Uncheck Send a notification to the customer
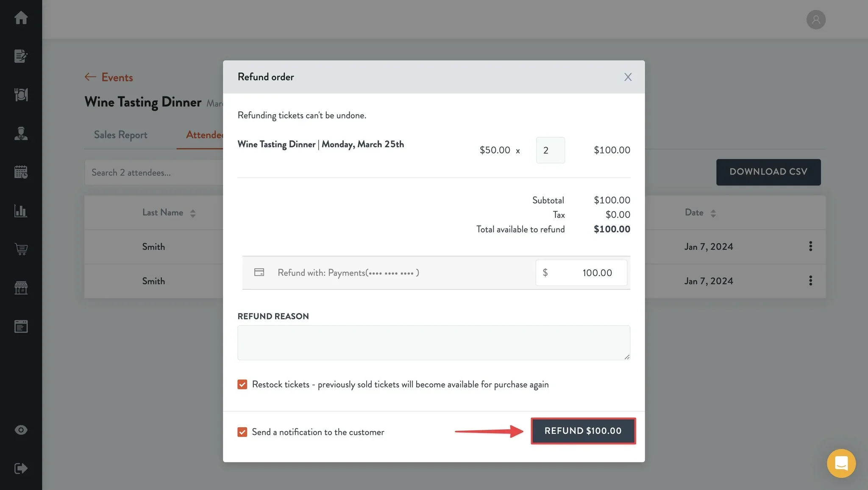The height and width of the screenshot is (490, 868). click(242, 432)
